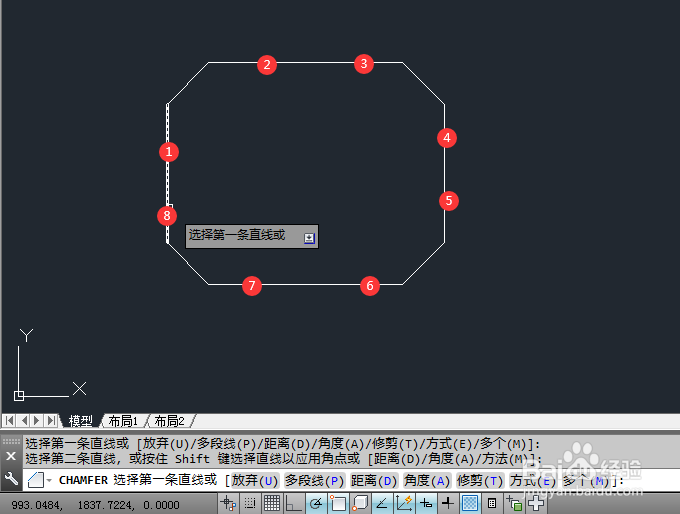Click Dynamic Input status icon

[x=426, y=504]
